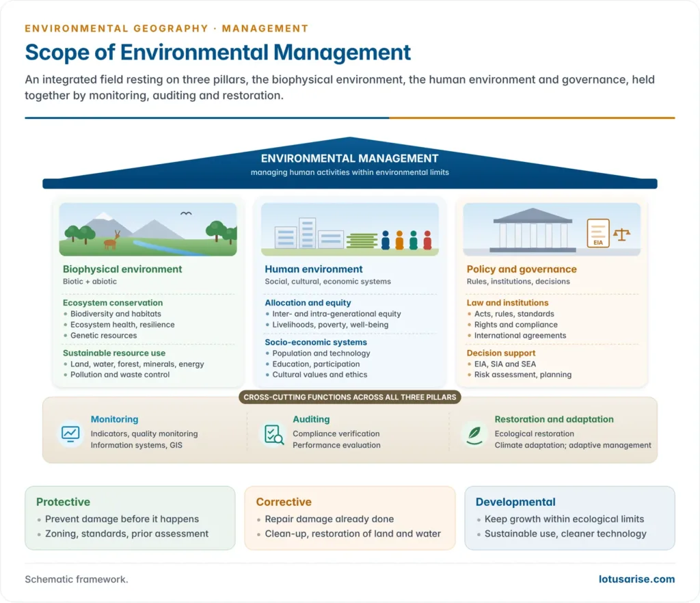Click the red person figure icon
700x603 pixels.
[x=427, y=240]
